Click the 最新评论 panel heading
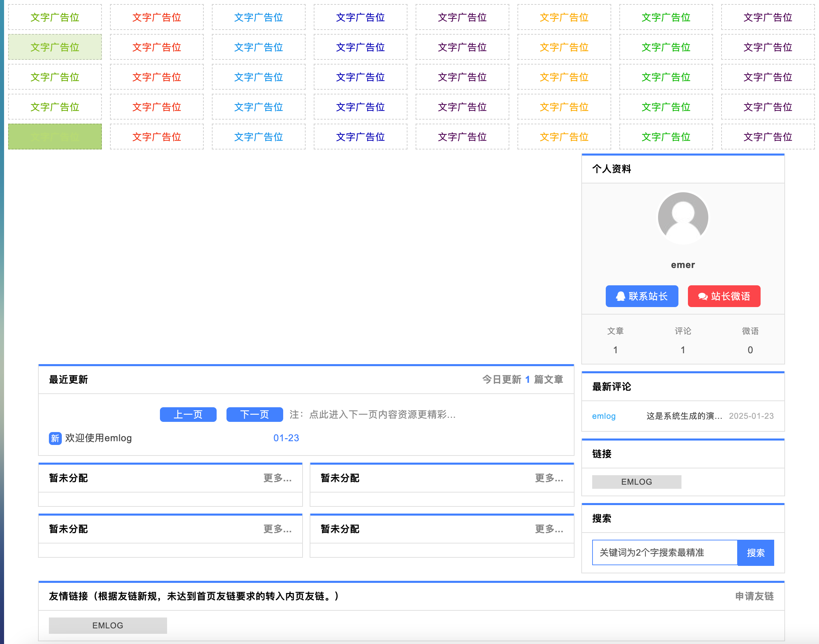The height and width of the screenshot is (644, 819). [611, 387]
